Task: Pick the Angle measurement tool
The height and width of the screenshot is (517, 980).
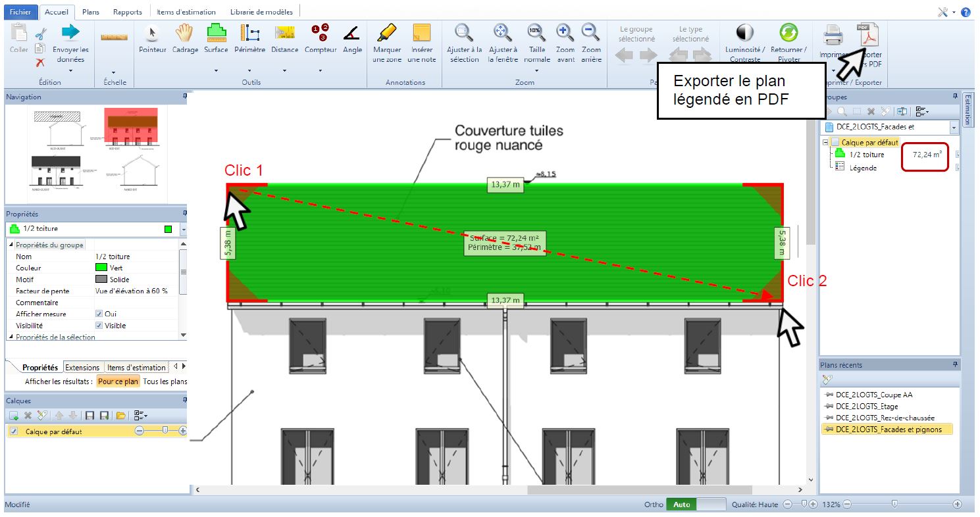Action: click(352, 38)
